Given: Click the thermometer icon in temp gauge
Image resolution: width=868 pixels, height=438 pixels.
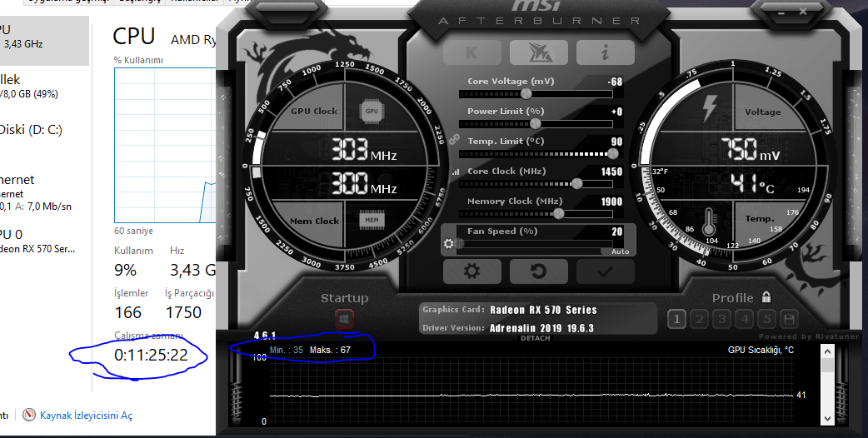Looking at the screenshot, I should click(709, 222).
